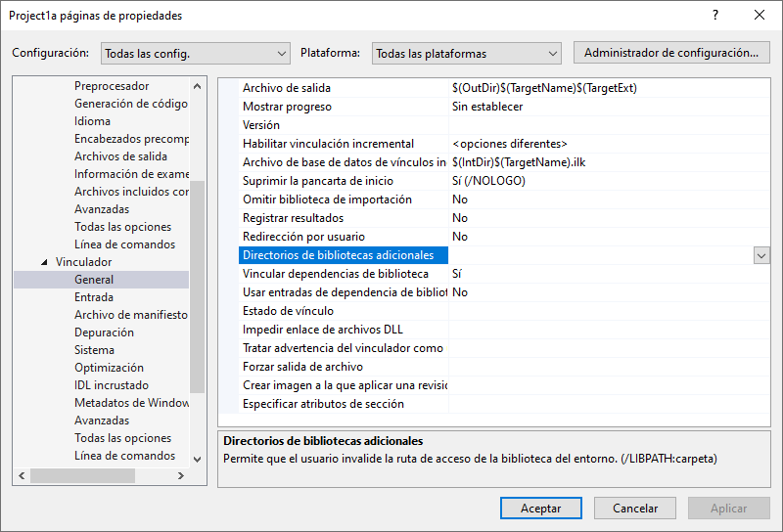The width and height of the screenshot is (783, 532).
Task: Select Idioma in the tree
Action: point(92,120)
